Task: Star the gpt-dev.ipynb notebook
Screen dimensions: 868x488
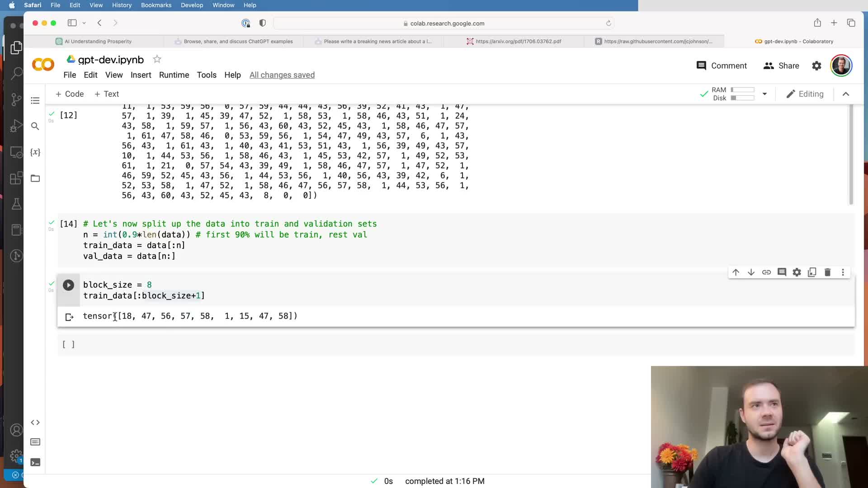Action: [157, 59]
